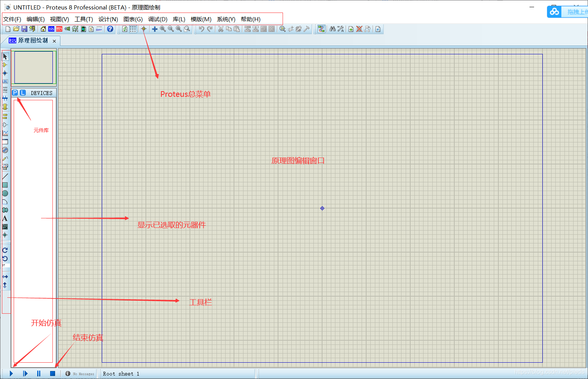Select the 2D text 'A' tool

click(5, 218)
